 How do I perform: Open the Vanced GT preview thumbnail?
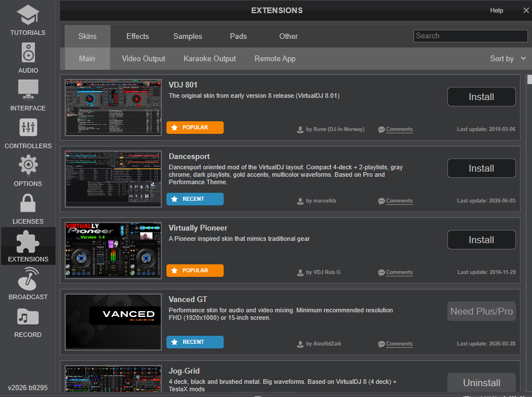113,322
